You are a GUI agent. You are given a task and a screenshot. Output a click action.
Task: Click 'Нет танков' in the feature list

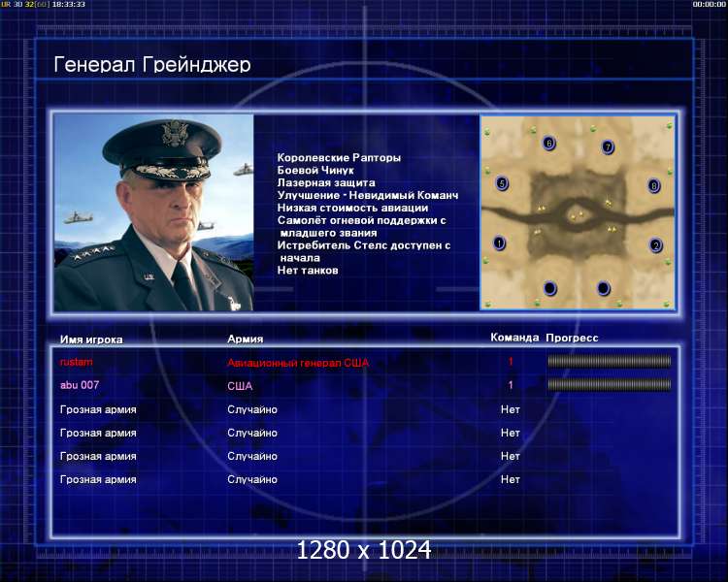308,270
